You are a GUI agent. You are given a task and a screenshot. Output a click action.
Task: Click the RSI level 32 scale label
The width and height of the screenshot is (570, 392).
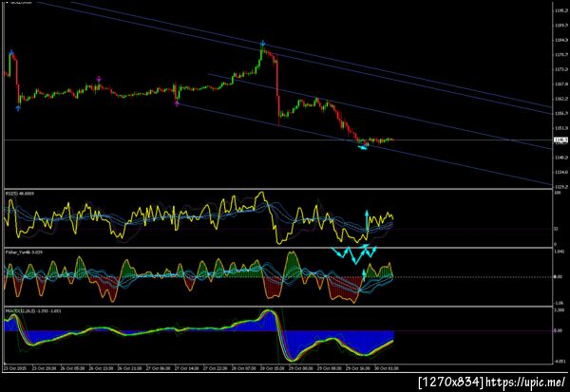(556, 229)
